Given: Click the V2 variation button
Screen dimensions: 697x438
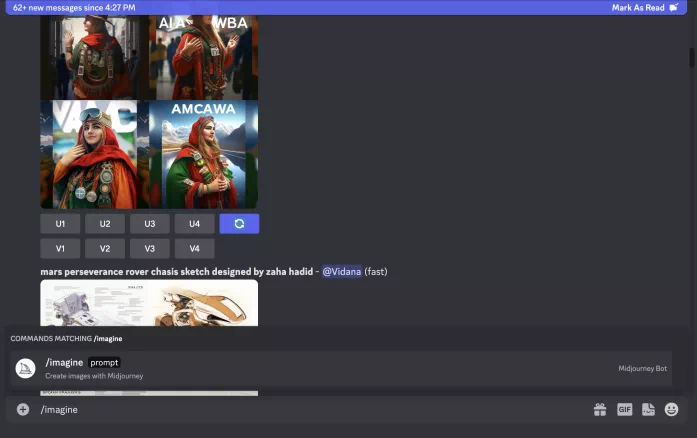Looking at the screenshot, I should 105,249.
